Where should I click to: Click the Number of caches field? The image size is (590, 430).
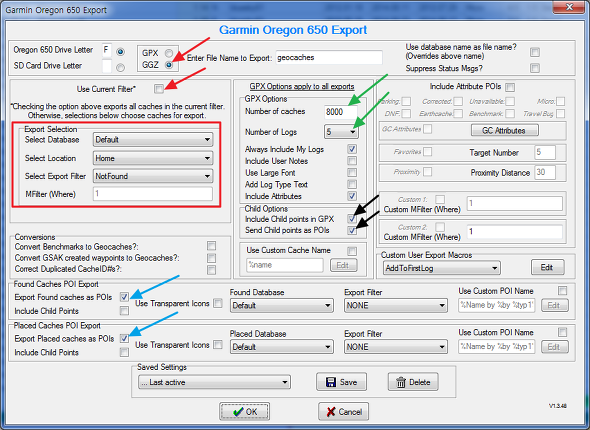(341, 112)
